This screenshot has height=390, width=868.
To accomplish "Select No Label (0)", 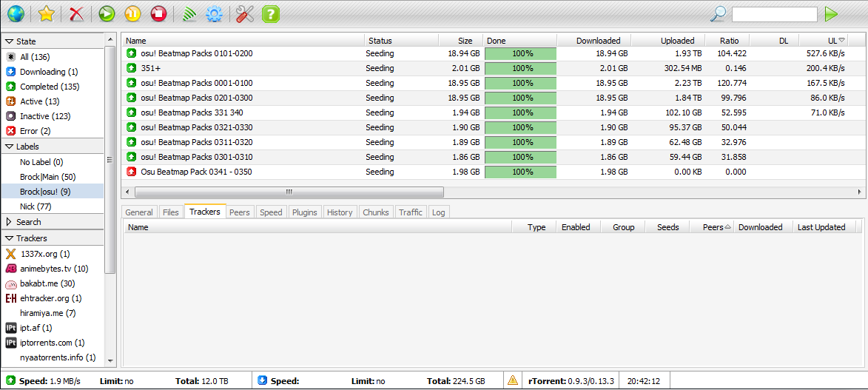I will click(52, 162).
